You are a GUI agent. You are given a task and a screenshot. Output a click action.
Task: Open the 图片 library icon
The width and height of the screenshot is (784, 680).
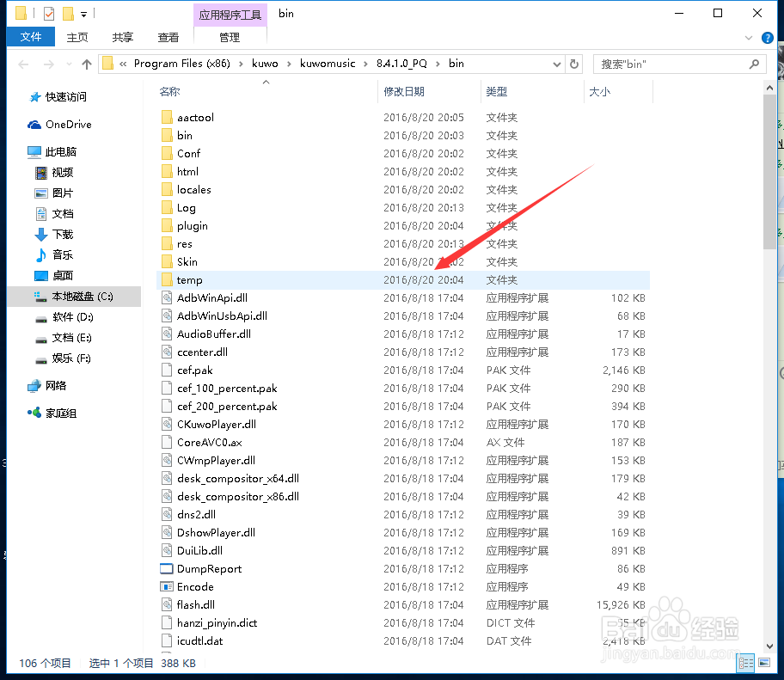(x=41, y=193)
